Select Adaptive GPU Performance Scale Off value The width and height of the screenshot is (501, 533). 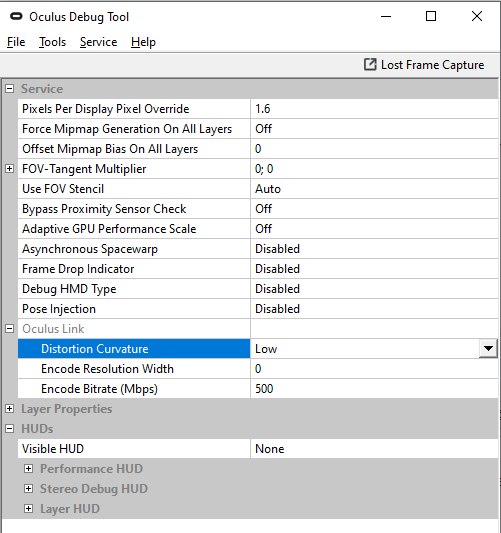374,229
